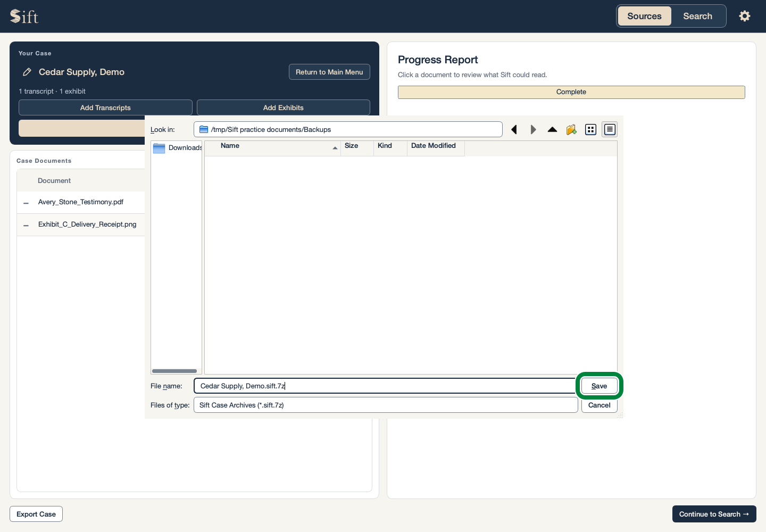Select Avery_Stone_Testimony.pdf document row
Screen dimensions: 766x532
81,202
